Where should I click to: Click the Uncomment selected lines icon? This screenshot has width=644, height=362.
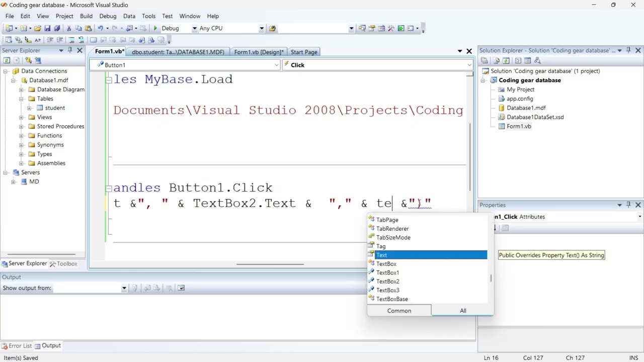point(81,40)
